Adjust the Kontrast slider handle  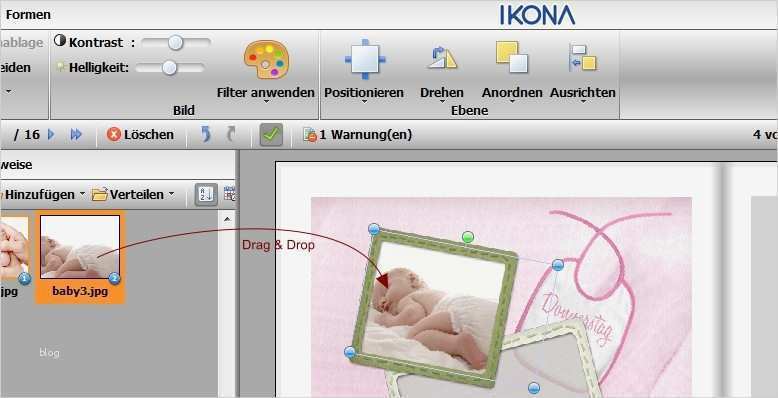tap(175, 43)
